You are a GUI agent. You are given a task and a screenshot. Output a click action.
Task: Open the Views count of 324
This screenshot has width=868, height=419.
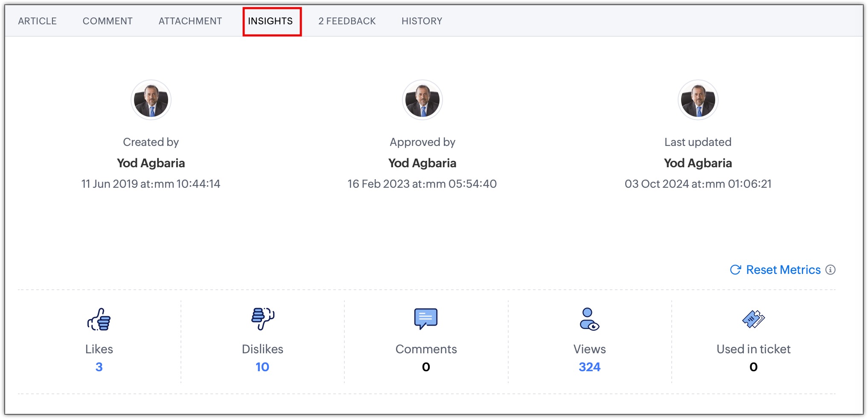tap(589, 367)
